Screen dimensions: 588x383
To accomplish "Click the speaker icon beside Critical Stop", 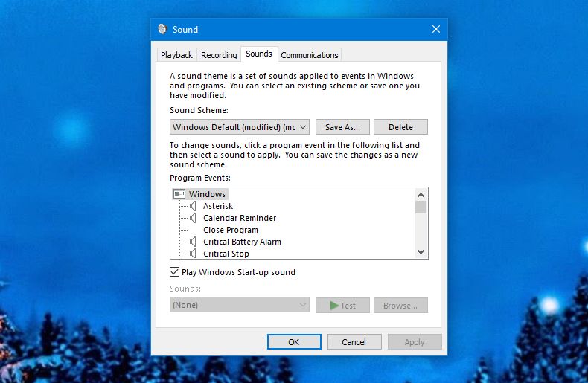I will (x=193, y=254).
